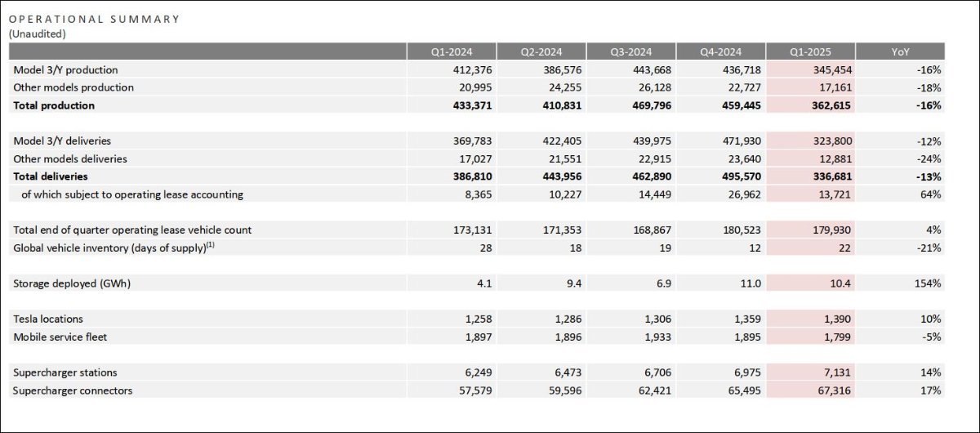Click the Q1-2024 column header
The width and height of the screenshot is (980, 433).
452,51
